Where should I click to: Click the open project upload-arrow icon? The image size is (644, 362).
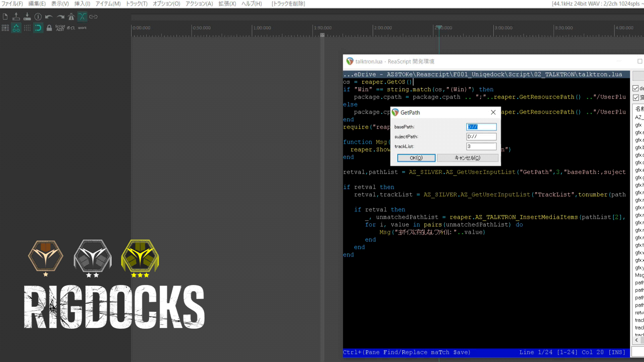point(16,17)
